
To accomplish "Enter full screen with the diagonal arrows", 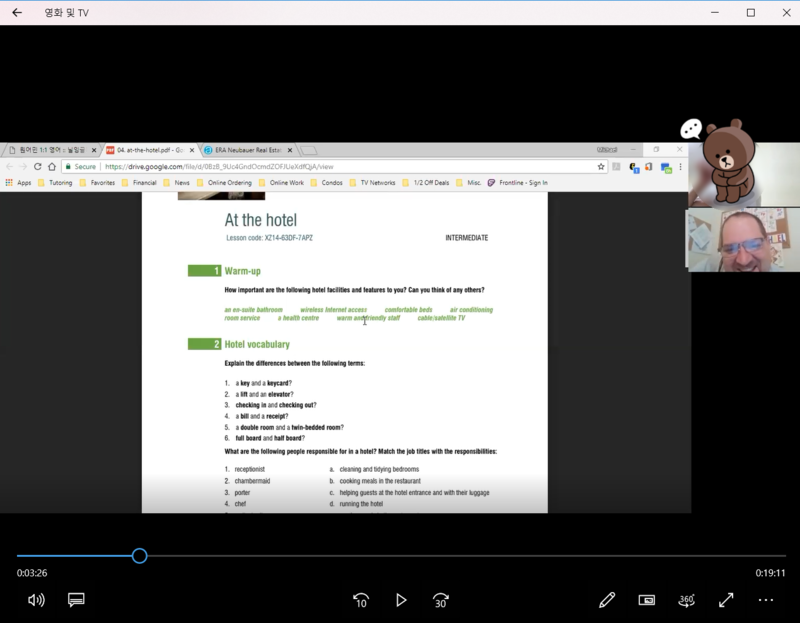I will pyautogui.click(x=727, y=600).
